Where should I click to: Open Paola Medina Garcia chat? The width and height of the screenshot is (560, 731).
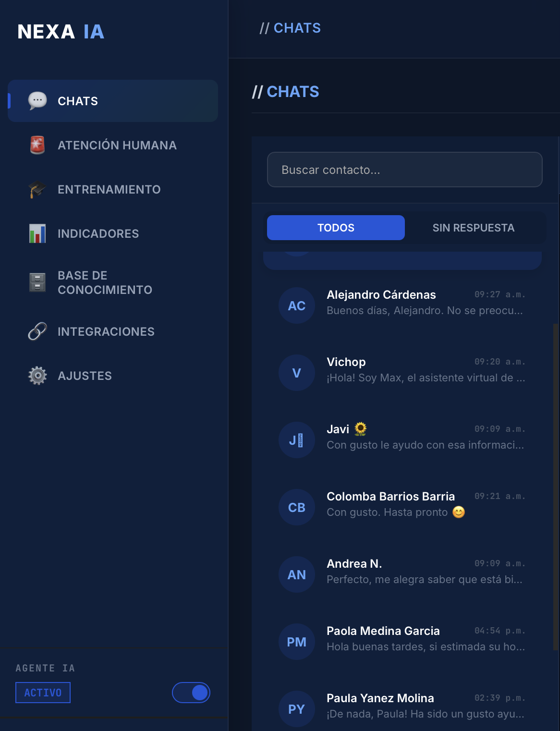[x=402, y=642]
